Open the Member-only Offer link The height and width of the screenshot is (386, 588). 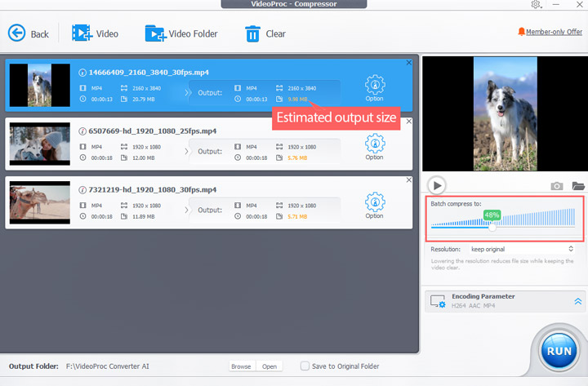click(549, 32)
